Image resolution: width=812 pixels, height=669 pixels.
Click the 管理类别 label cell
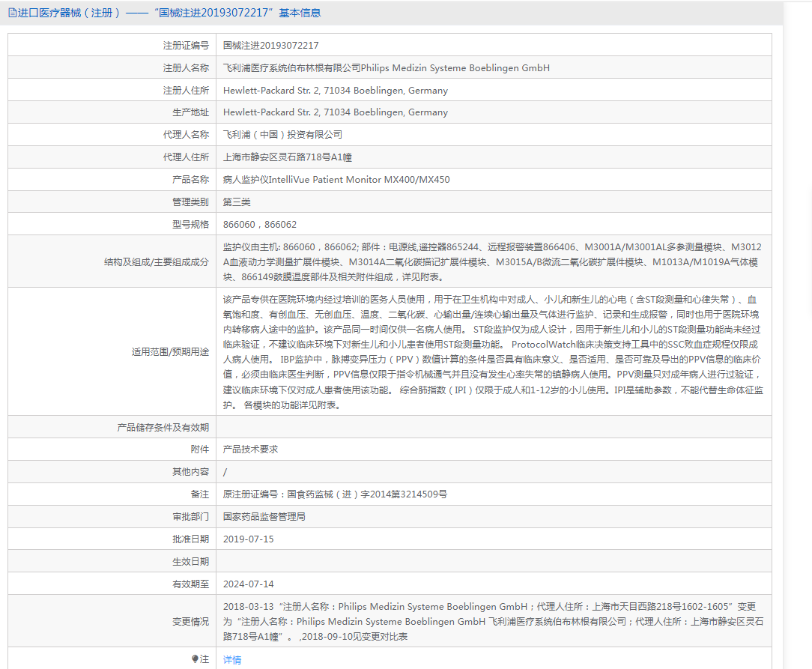pos(112,202)
